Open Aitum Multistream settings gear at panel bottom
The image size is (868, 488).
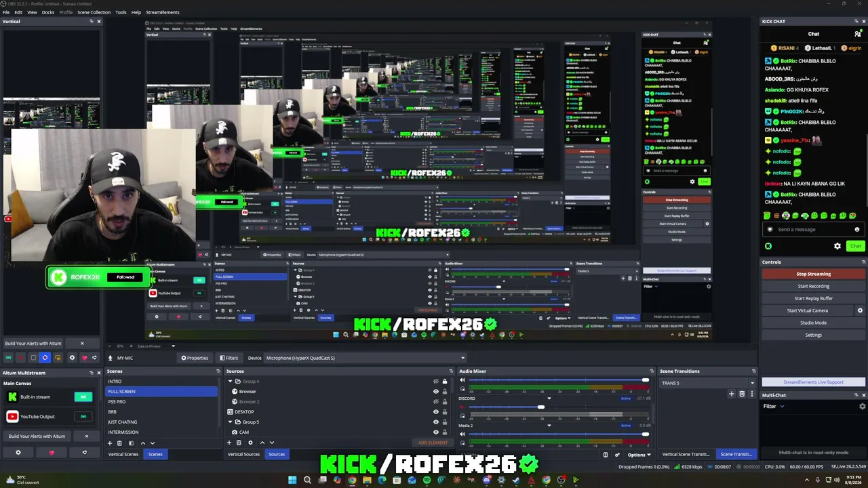coord(18,453)
